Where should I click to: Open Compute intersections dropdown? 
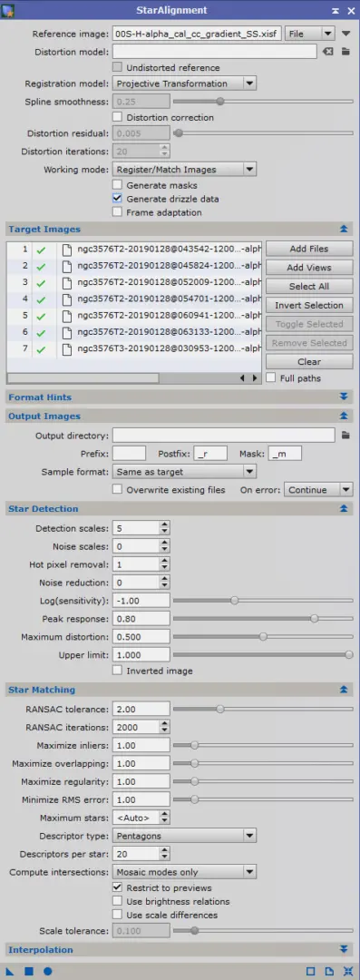click(184, 872)
